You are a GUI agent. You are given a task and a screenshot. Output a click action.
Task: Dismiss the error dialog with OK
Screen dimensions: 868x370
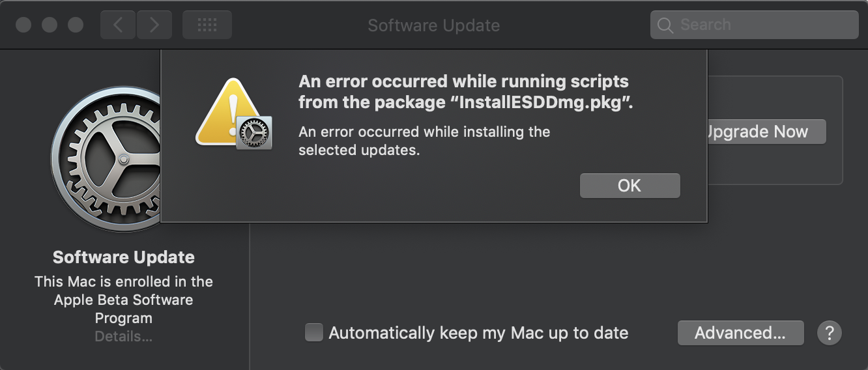[629, 186]
